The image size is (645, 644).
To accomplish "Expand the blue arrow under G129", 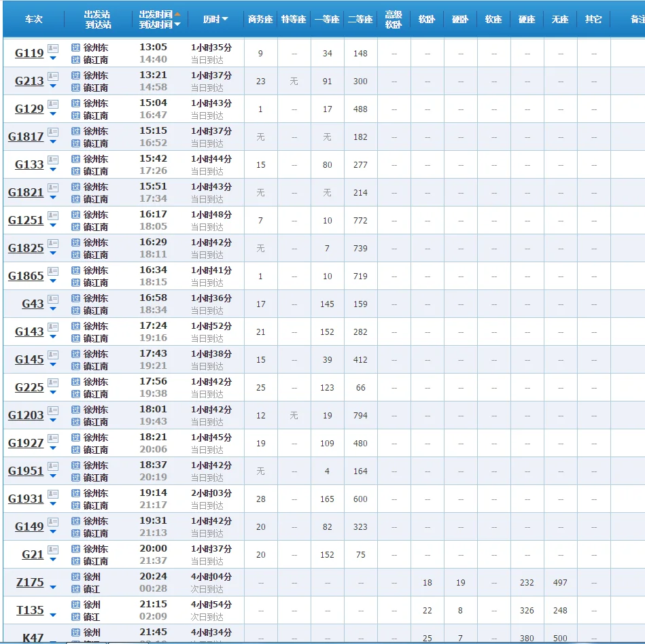I will (53, 115).
